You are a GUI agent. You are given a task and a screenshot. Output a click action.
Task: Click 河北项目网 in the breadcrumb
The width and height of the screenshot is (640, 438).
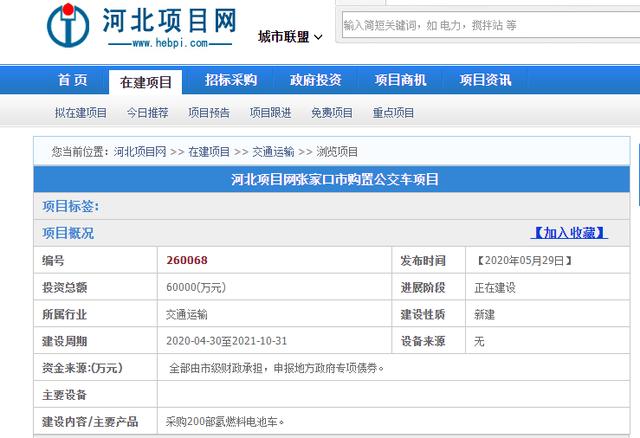(x=140, y=152)
